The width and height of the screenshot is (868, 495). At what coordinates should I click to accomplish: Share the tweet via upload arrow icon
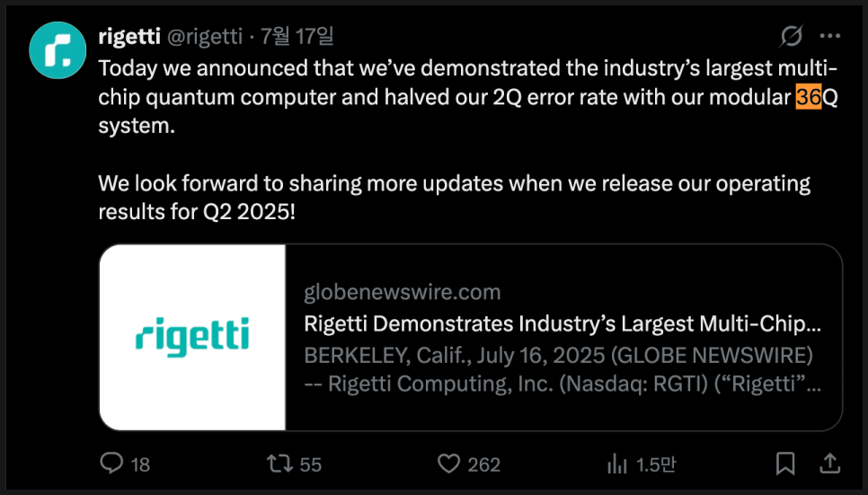point(828,464)
